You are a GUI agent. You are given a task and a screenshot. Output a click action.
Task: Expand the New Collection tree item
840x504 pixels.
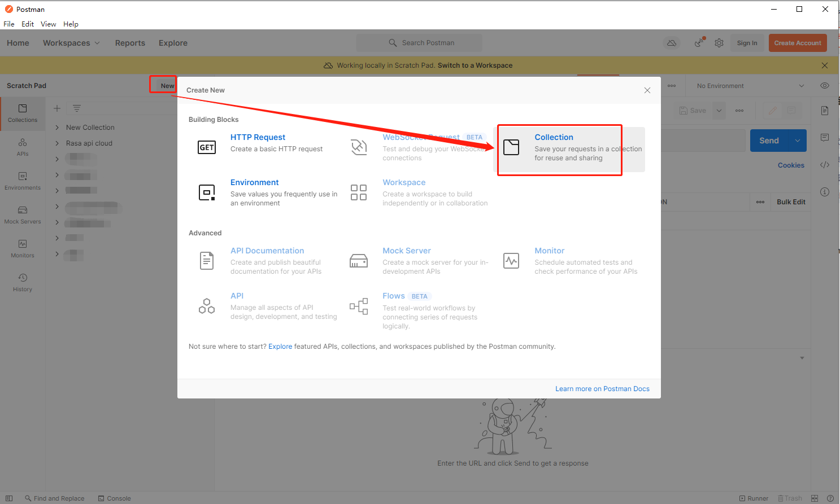57,128
